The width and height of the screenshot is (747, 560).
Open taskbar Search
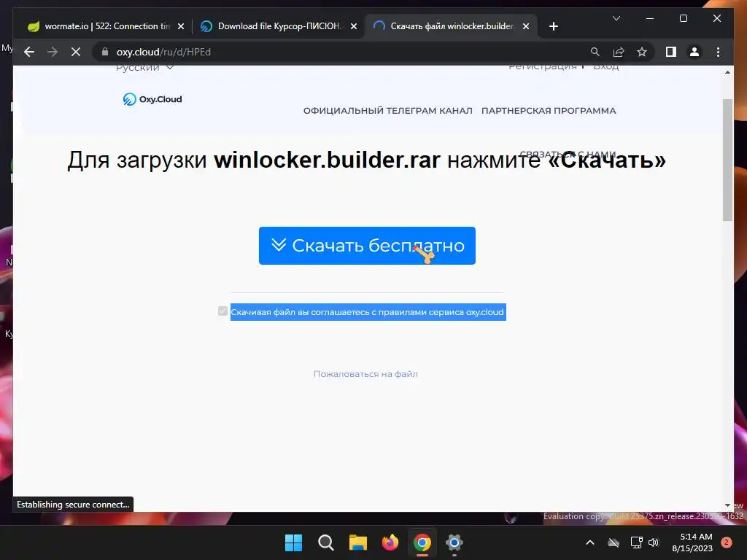tap(326, 542)
